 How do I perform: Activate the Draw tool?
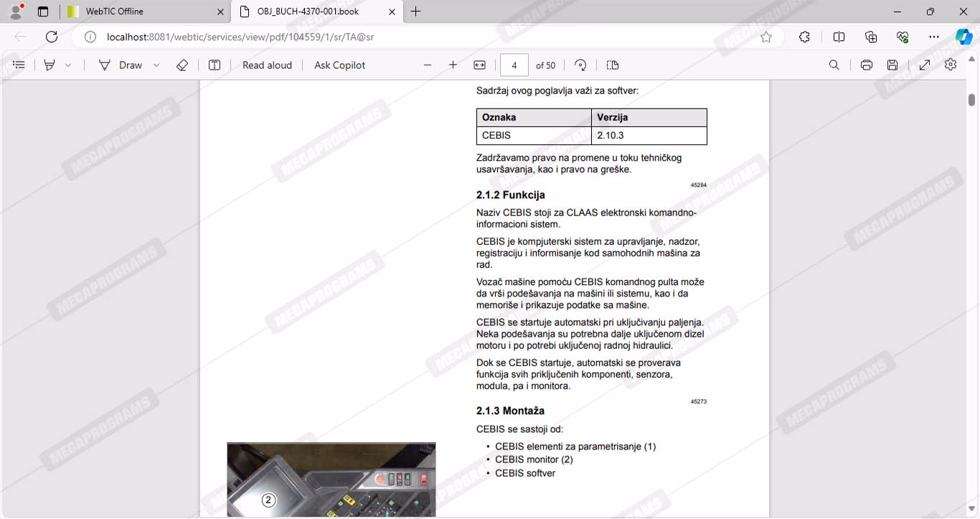tap(121, 65)
